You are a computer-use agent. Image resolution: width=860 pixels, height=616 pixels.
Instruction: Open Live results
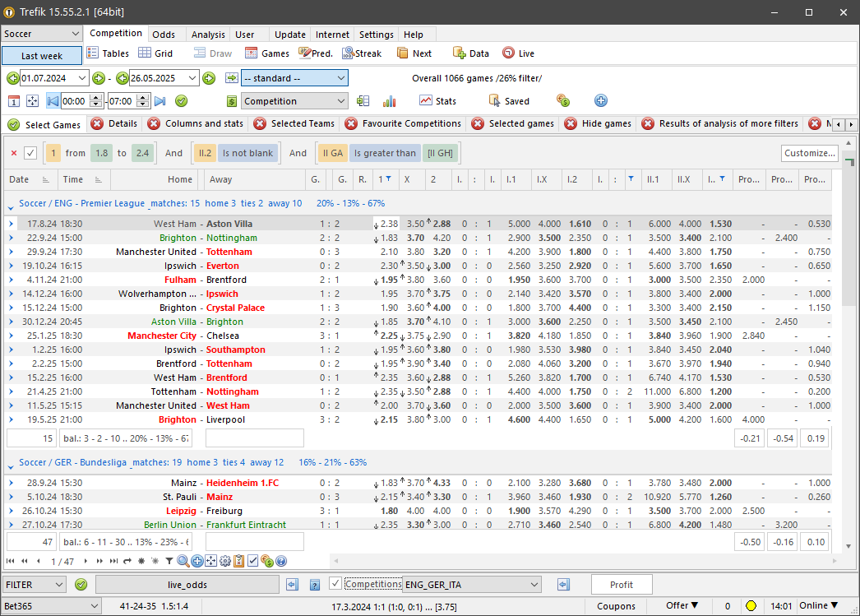[x=519, y=53]
